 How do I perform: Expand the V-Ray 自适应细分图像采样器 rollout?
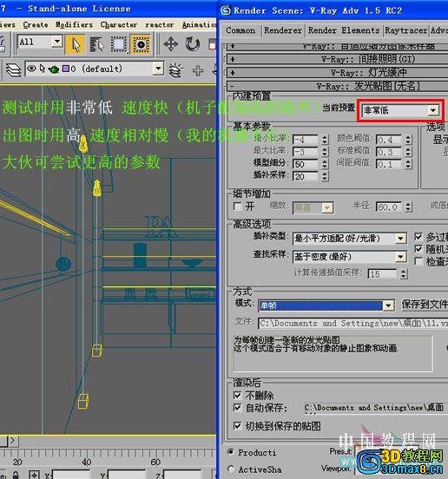[338, 47]
